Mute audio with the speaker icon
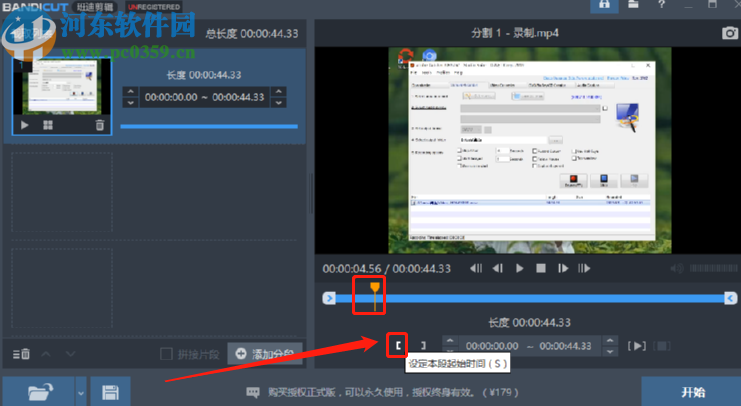The height and width of the screenshot is (406, 741). [x=677, y=268]
